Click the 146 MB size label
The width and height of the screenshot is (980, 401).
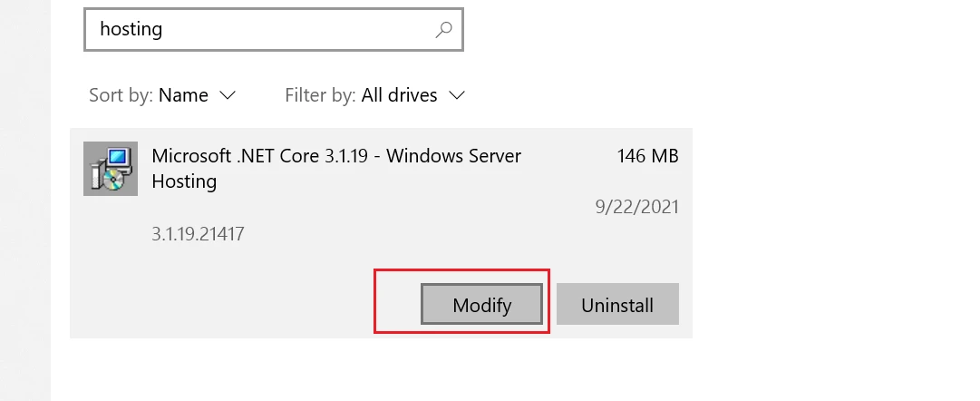pyautogui.click(x=647, y=156)
